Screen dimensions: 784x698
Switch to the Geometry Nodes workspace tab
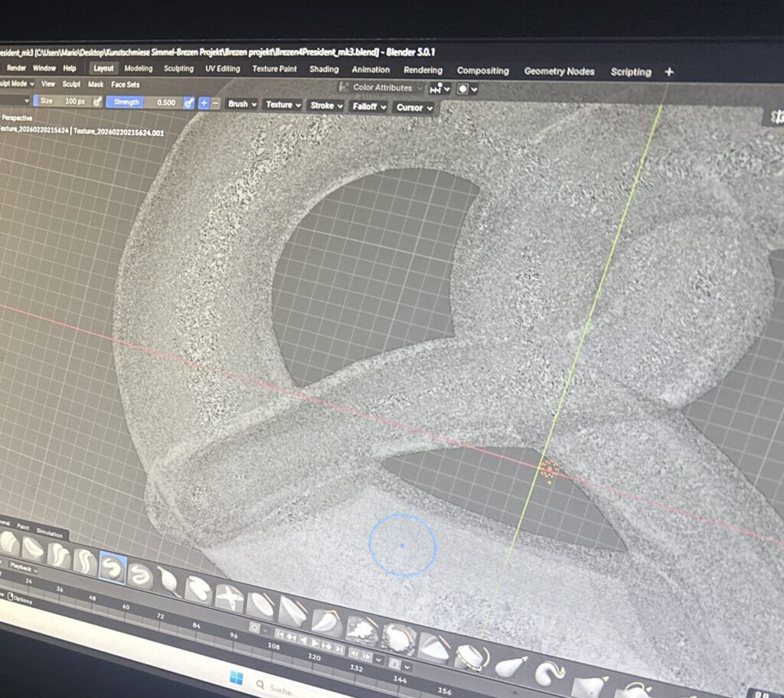tap(559, 71)
